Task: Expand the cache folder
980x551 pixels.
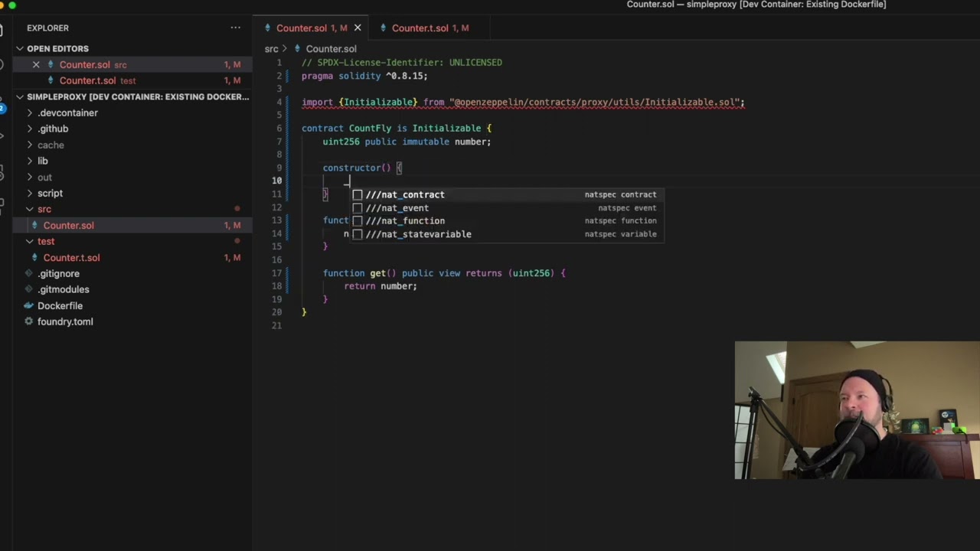Action: (x=29, y=145)
